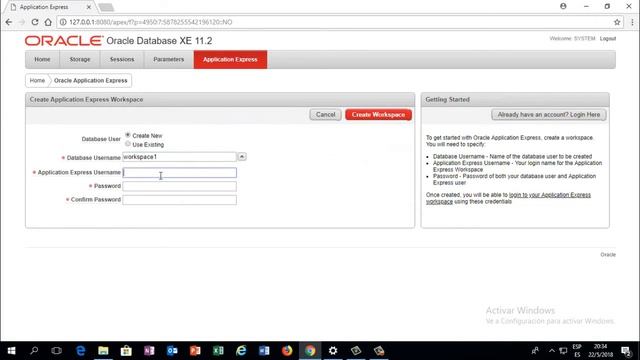Switch to Chrome in taskbar

[x=310, y=351]
